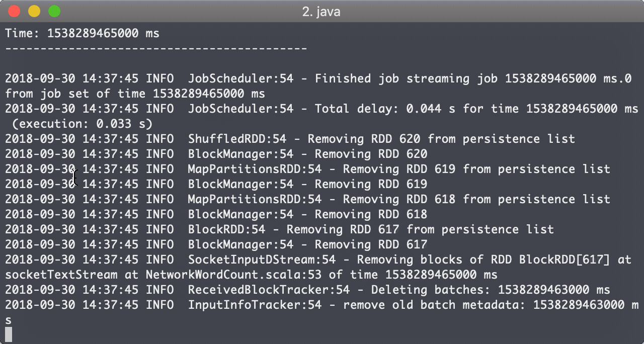Click the dashed separator line under Time
This screenshot has height=344, width=644.
tap(156, 49)
